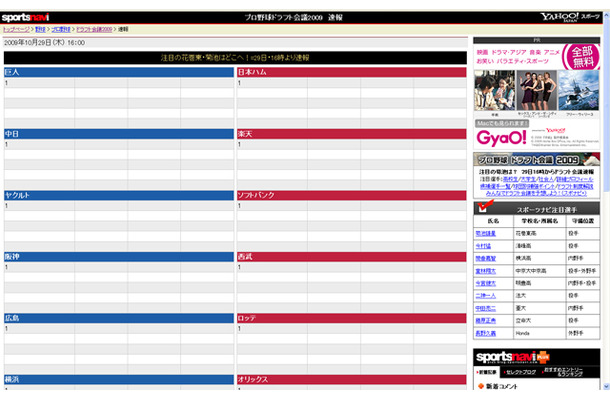Viewport: 610px width, 400px height.
Task: Click the orange diamond 新着コメント icon
Action: [481, 386]
